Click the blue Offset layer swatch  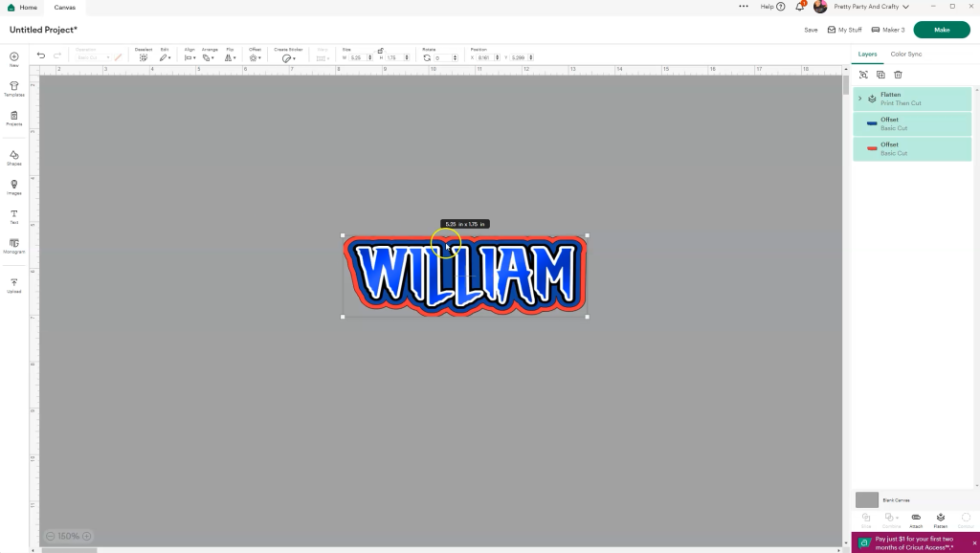(871, 123)
